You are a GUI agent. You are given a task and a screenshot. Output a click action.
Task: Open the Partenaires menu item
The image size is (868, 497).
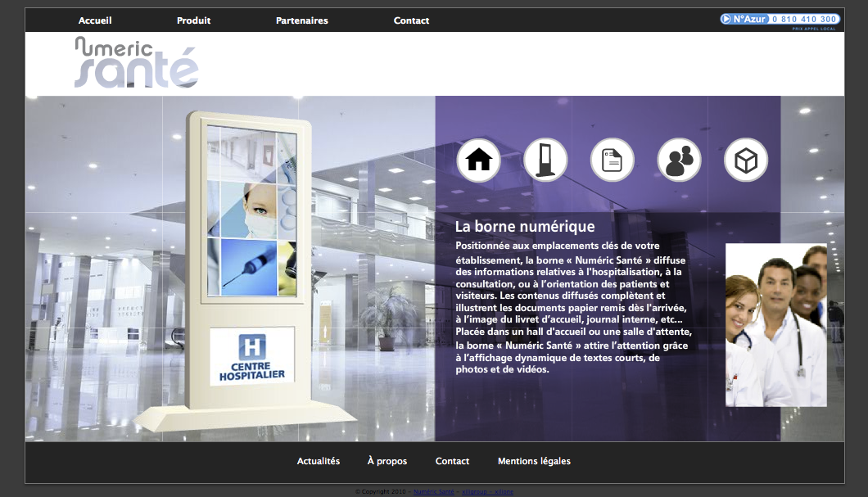(301, 20)
